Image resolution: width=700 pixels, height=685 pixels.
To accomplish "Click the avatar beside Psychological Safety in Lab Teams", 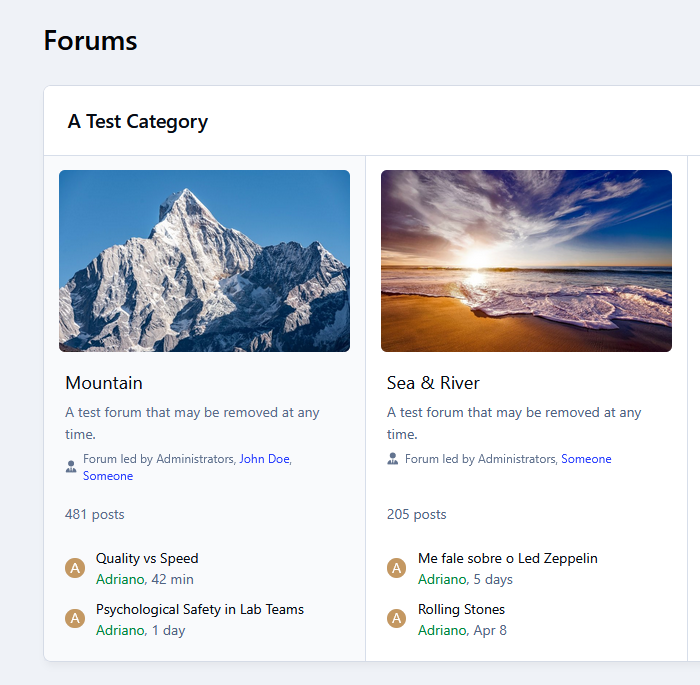I will point(75,618).
